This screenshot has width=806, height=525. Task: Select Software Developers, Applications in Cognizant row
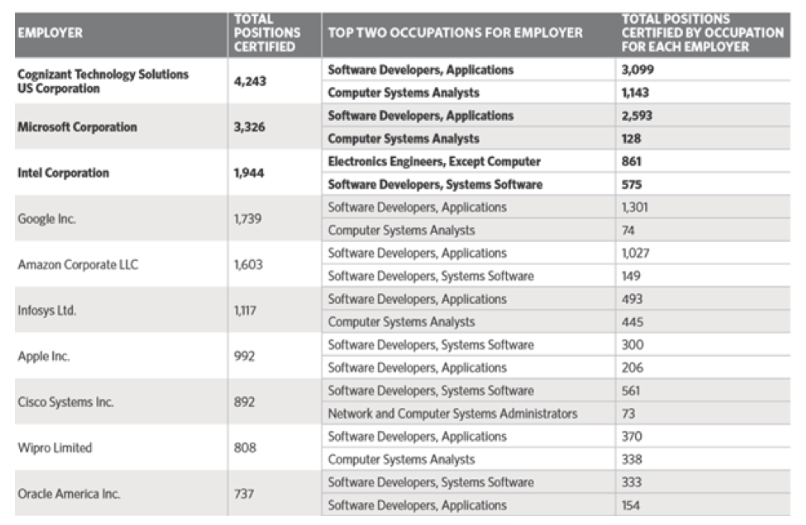coord(468,69)
